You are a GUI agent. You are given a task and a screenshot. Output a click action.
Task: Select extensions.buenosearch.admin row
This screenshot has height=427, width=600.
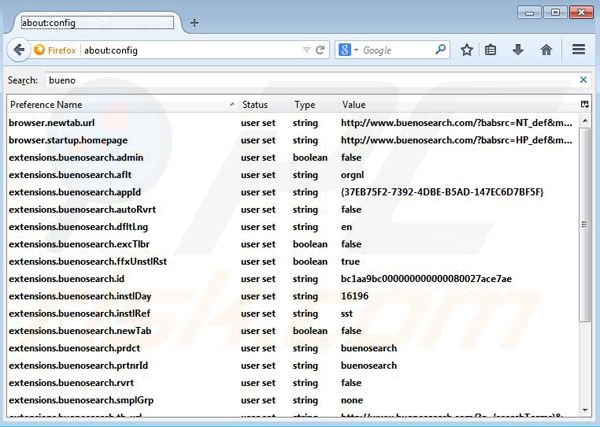292,157
